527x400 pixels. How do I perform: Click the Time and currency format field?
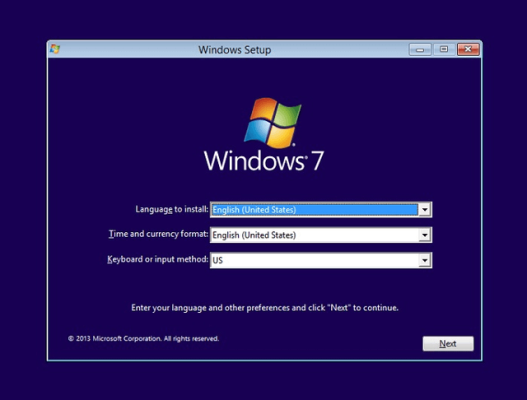[321, 235]
